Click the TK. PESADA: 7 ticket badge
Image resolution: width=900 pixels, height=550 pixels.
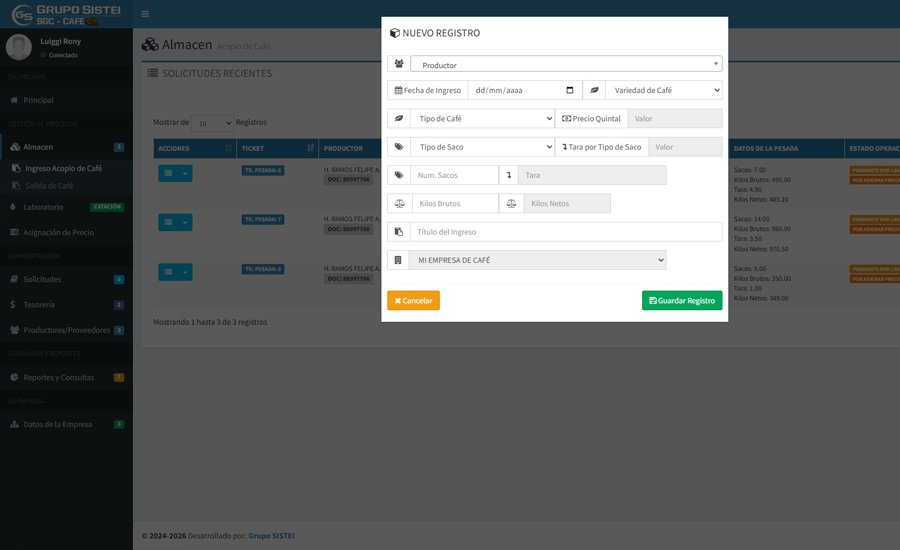[x=263, y=219]
